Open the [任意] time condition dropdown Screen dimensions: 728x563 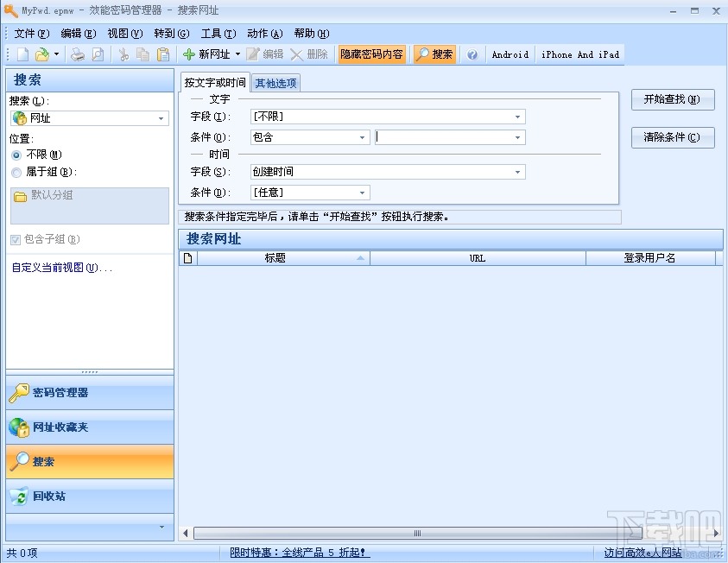click(310, 193)
